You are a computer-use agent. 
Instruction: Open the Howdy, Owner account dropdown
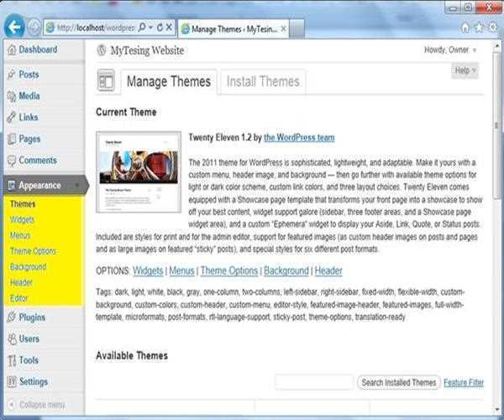point(450,50)
